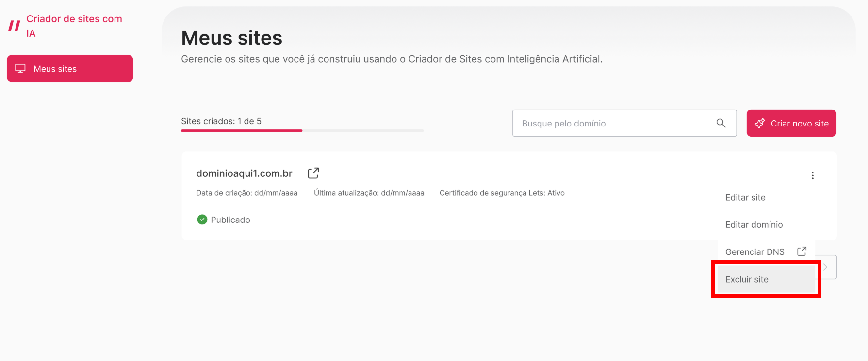
Task: Select the dominioaqui1.com.br site title
Action: click(245, 173)
